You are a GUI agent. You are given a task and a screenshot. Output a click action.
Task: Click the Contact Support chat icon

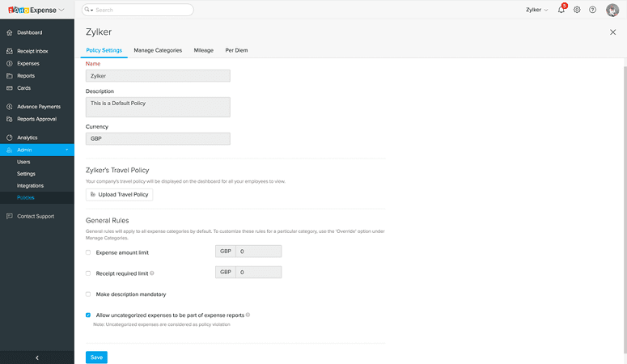tap(10, 216)
